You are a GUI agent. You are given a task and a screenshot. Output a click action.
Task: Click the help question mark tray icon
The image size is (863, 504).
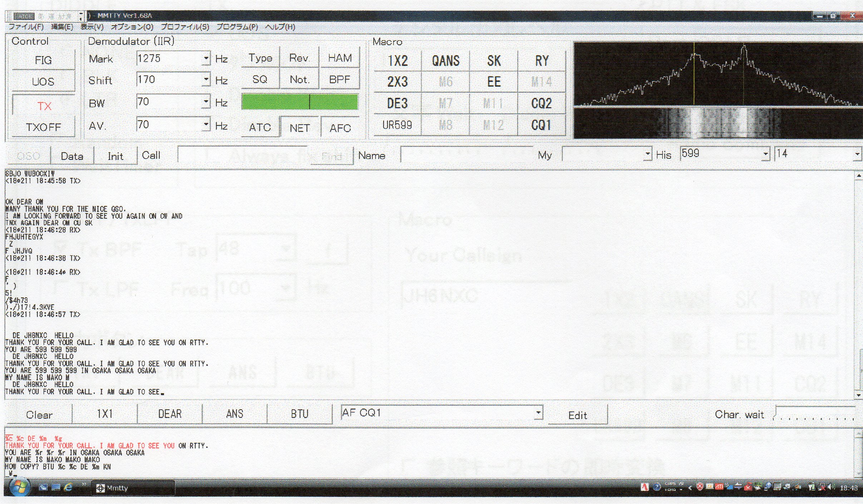coord(656,487)
